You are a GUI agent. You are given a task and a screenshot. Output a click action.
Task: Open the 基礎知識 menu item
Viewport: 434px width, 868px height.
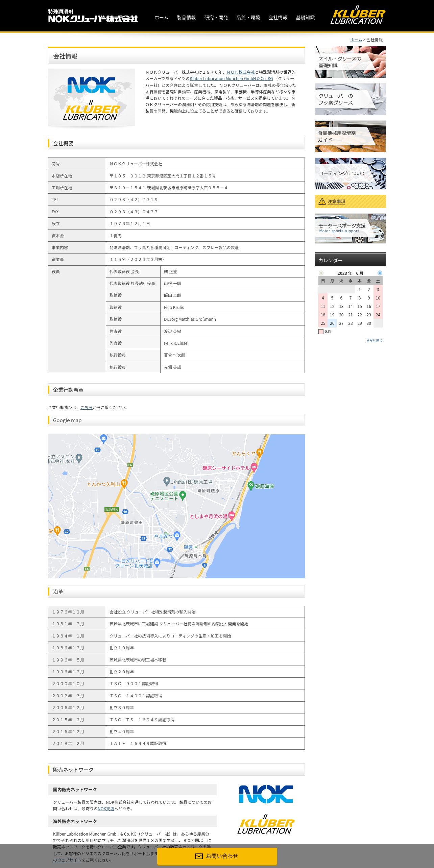(x=306, y=18)
